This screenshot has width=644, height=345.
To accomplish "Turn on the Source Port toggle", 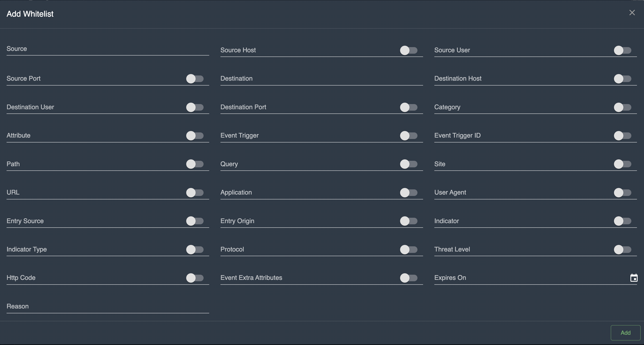I will tap(195, 79).
